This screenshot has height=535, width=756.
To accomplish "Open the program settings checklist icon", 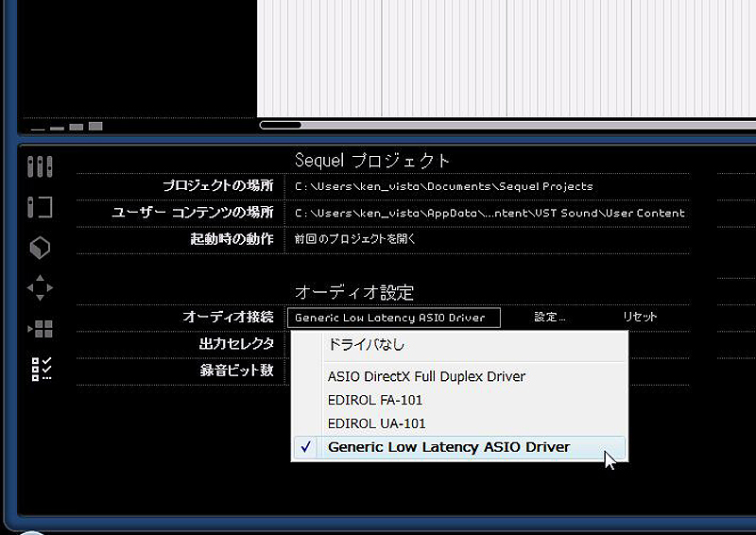I will click(x=42, y=369).
